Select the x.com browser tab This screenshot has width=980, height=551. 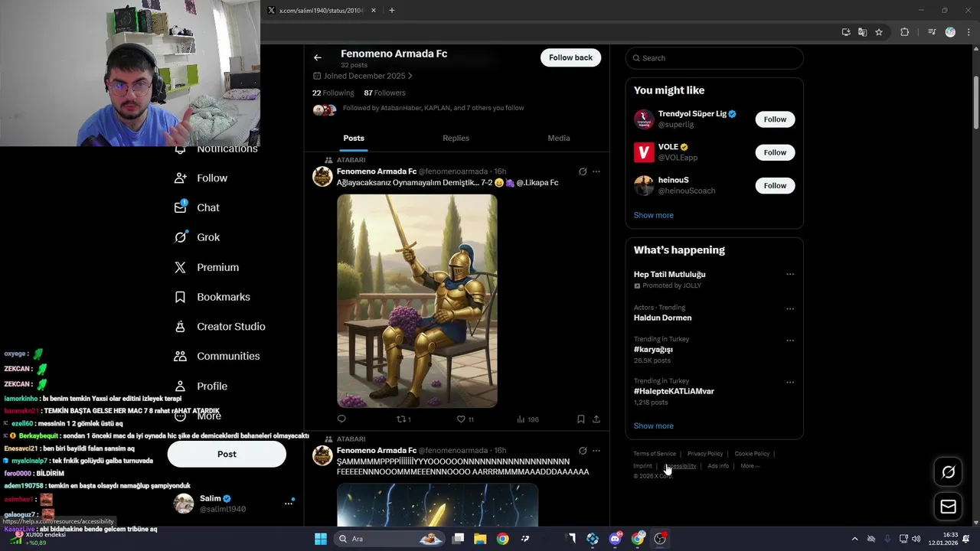321,11
